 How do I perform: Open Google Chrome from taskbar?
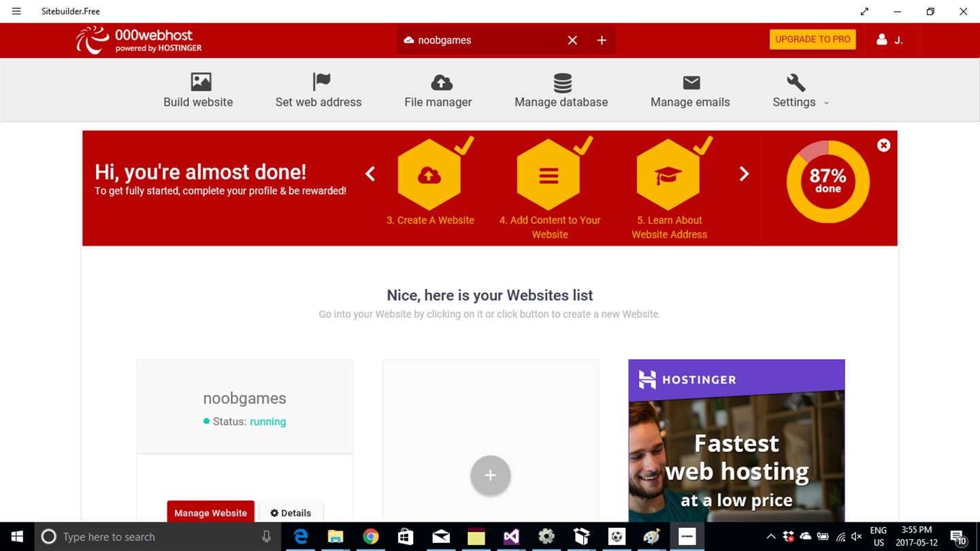(x=370, y=537)
